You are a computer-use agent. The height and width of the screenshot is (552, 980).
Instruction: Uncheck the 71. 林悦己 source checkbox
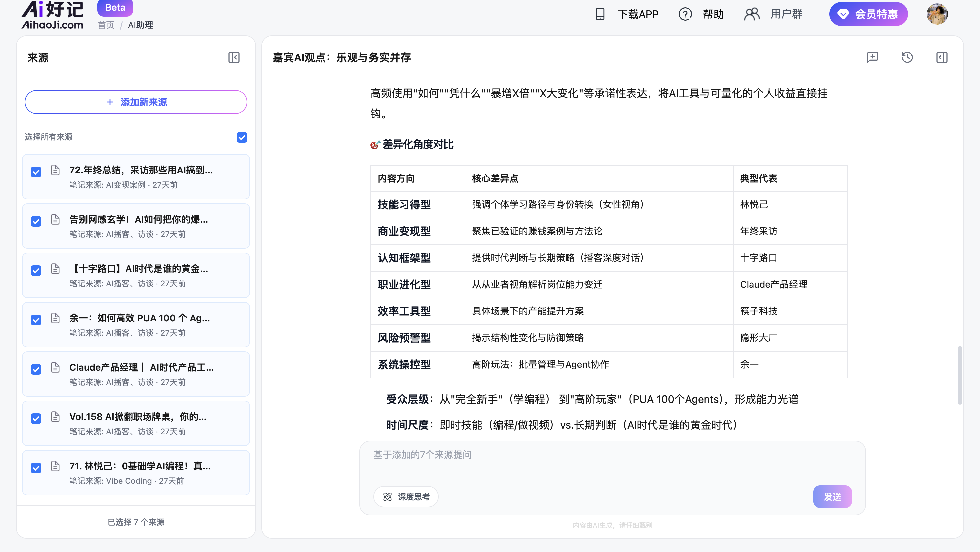coord(36,468)
